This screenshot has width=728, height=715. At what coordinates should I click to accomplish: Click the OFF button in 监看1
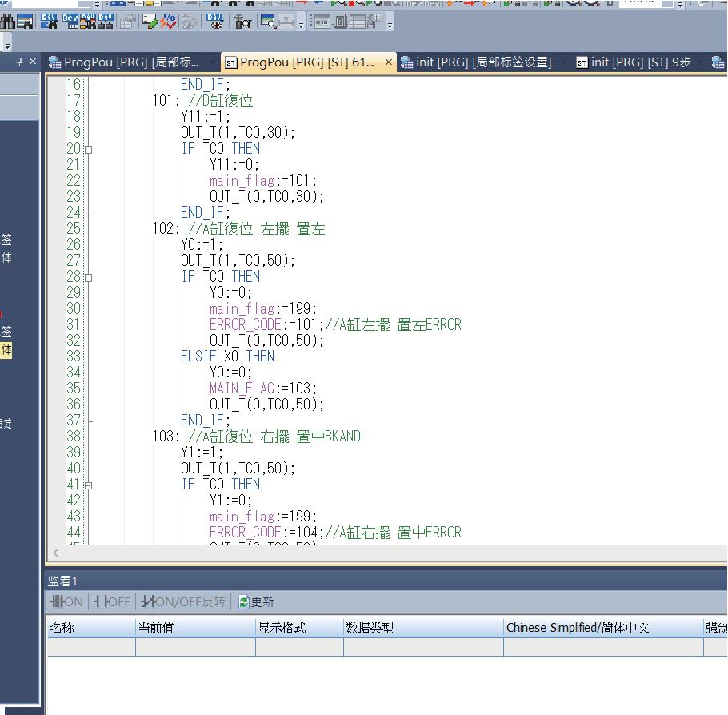point(112,601)
